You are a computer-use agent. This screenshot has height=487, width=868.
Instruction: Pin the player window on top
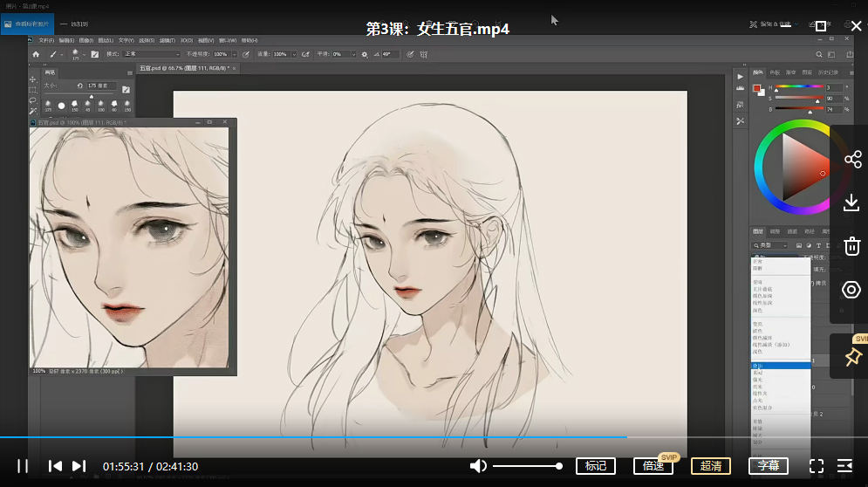tap(852, 356)
